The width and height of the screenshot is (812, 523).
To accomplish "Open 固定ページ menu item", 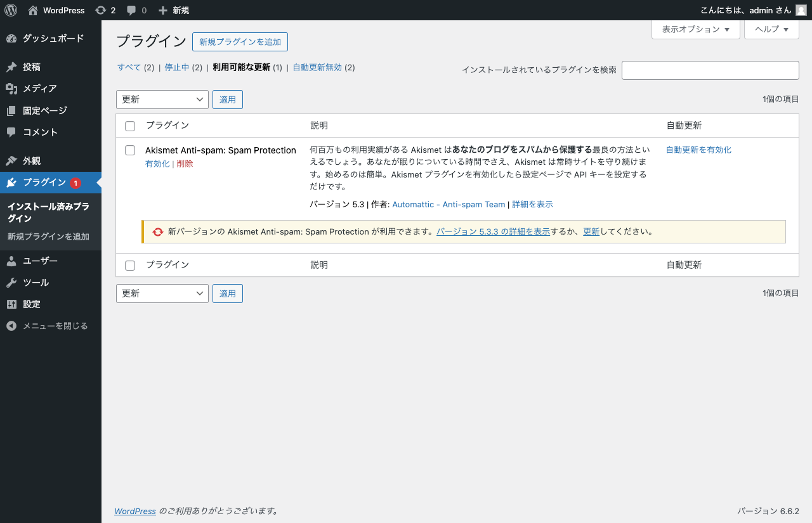I will [51, 111].
